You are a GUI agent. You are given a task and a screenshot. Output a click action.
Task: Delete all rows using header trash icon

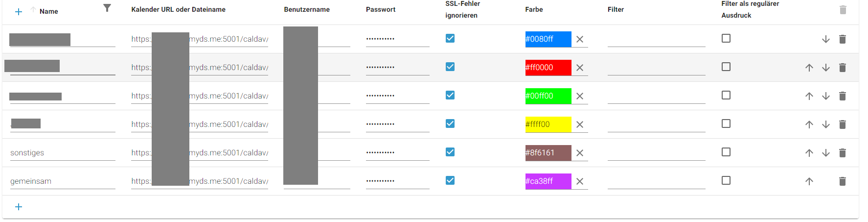pos(843,10)
